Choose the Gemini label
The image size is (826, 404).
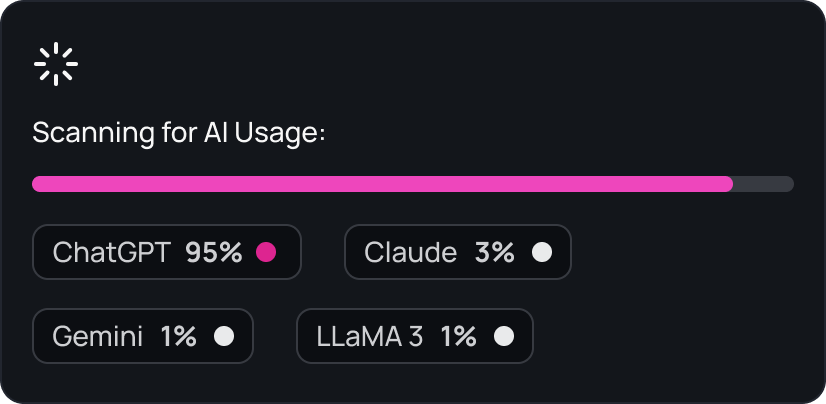pyautogui.click(x=98, y=336)
